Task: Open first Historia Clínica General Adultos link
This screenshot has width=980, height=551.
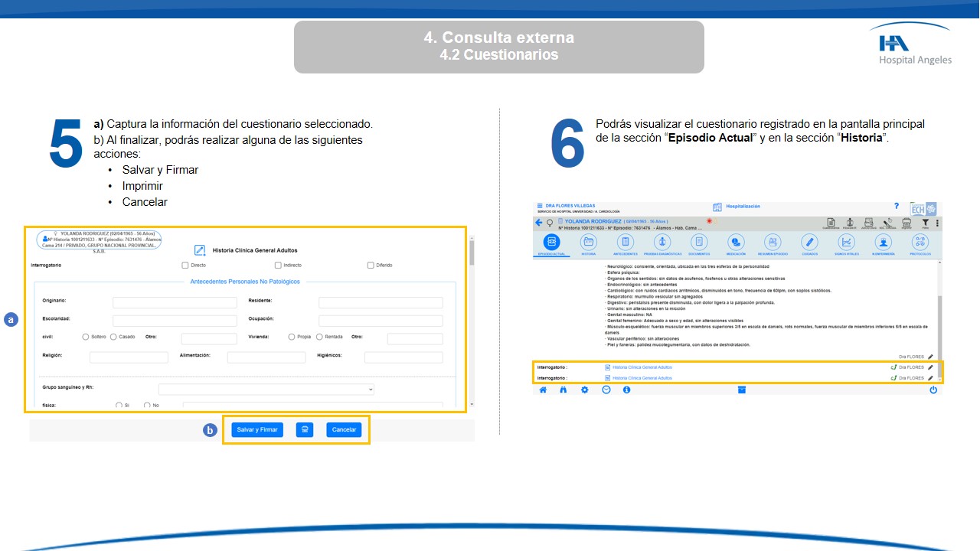Action: [642, 367]
